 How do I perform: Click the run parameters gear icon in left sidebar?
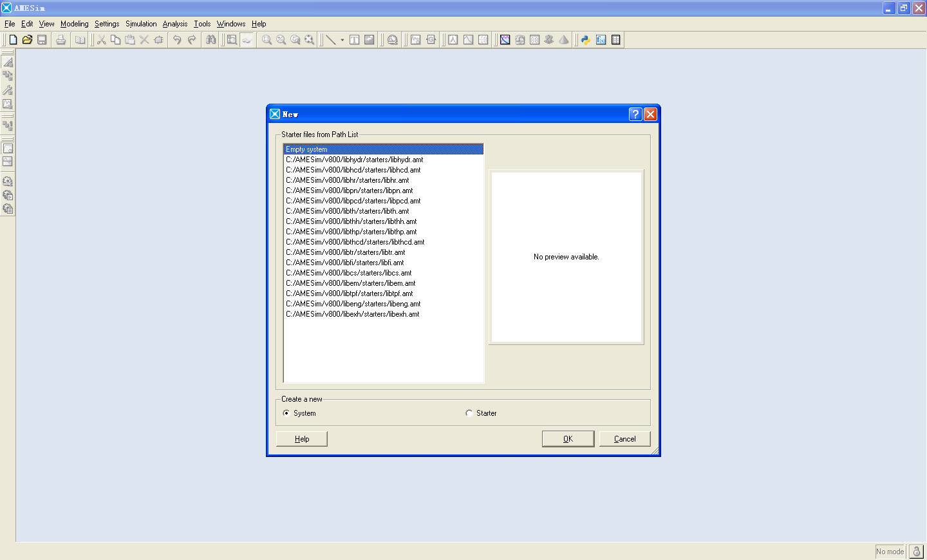8,182
